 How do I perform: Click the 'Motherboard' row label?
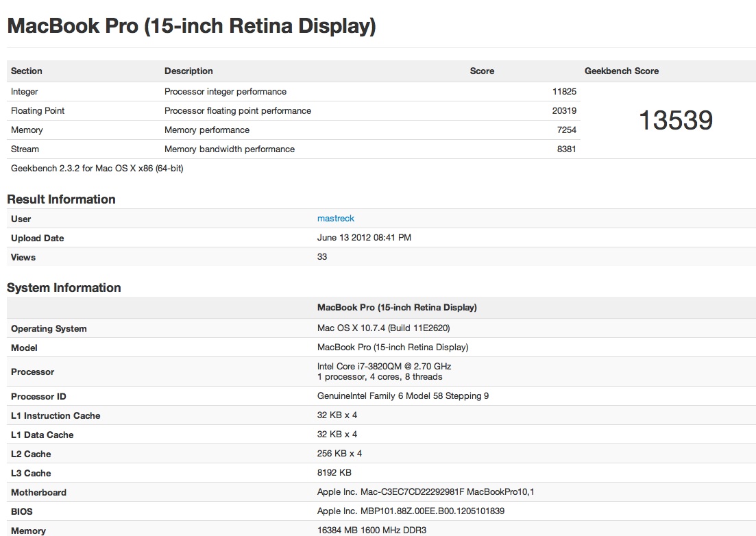(x=38, y=493)
